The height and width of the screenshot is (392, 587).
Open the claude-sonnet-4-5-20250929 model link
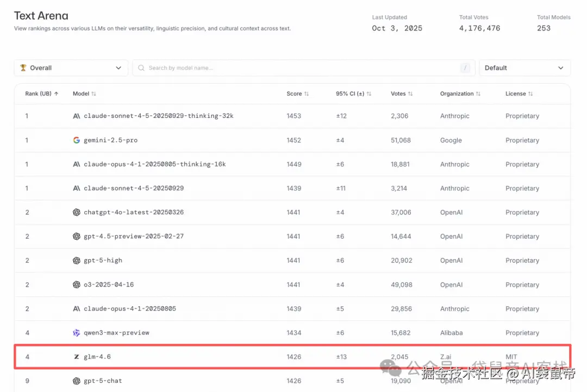pos(134,188)
